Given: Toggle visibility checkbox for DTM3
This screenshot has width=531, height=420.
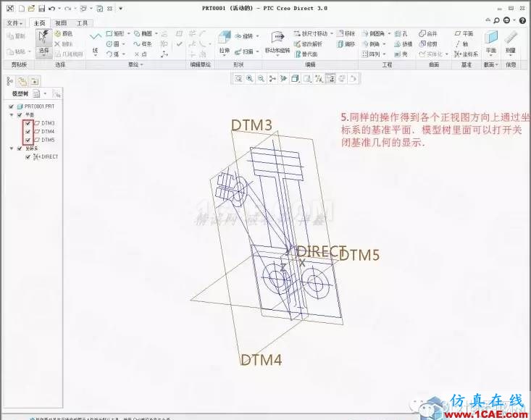Looking at the screenshot, I should [28, 123].
